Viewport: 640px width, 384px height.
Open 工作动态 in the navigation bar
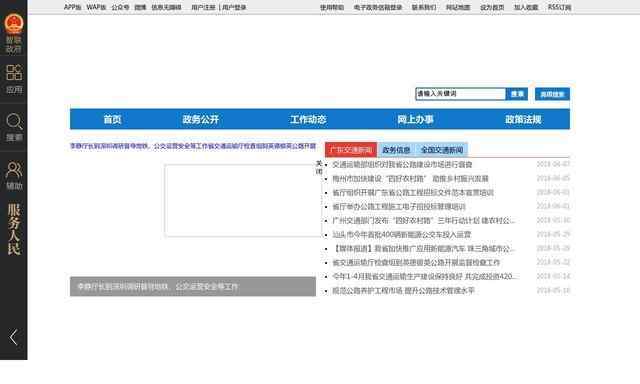[x=308, y=120]
